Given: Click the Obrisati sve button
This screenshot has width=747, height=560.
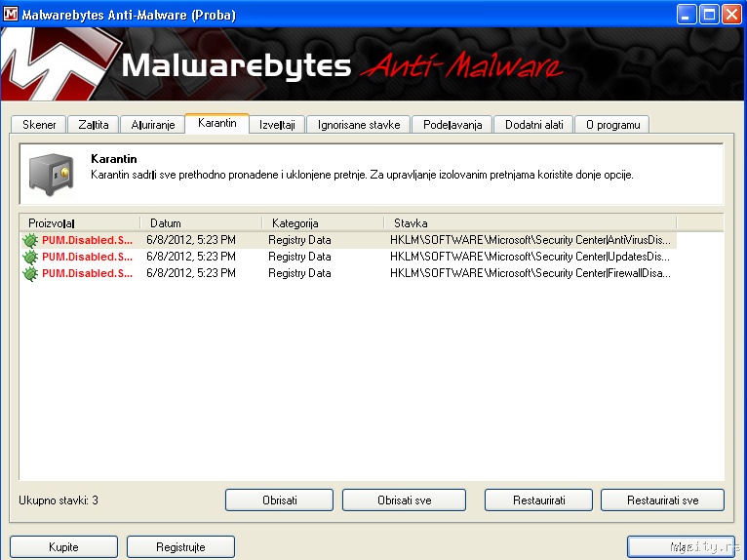Looking at the screenshot, I should pyautogui.click(x=404, y=500).
